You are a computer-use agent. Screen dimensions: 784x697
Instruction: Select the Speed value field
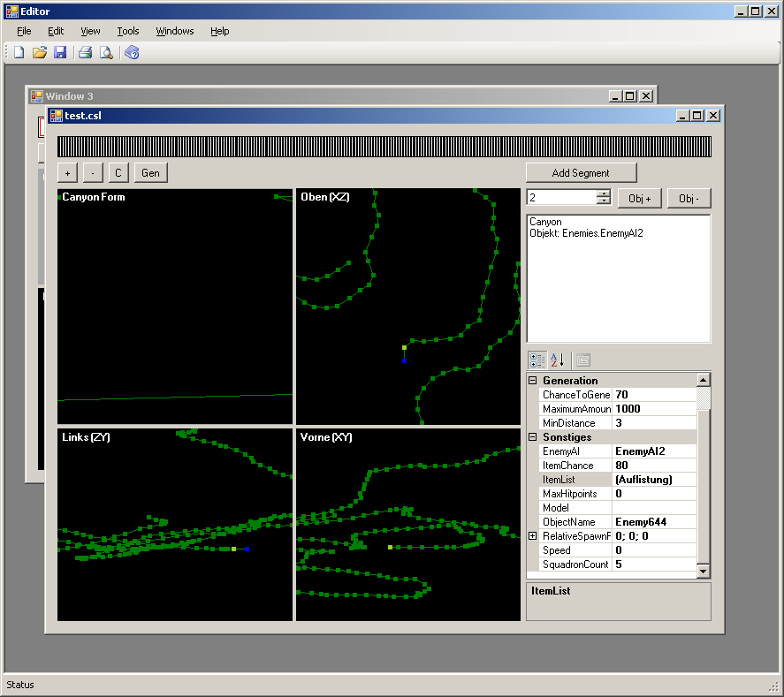pos(654,550)
